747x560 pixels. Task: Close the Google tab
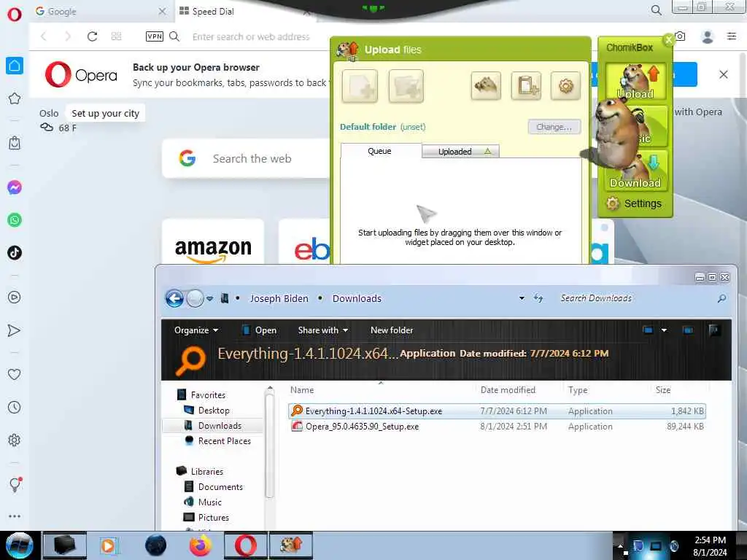click(162, 11)
